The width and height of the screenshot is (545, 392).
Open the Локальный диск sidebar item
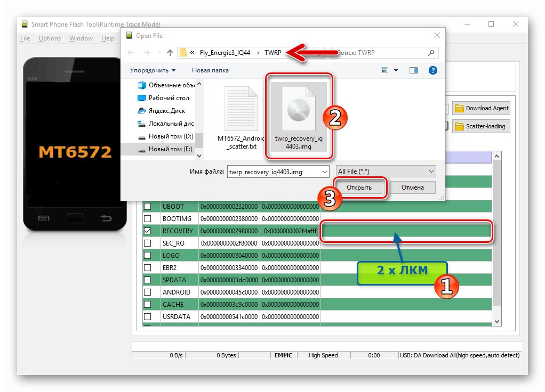coord(166,124)
